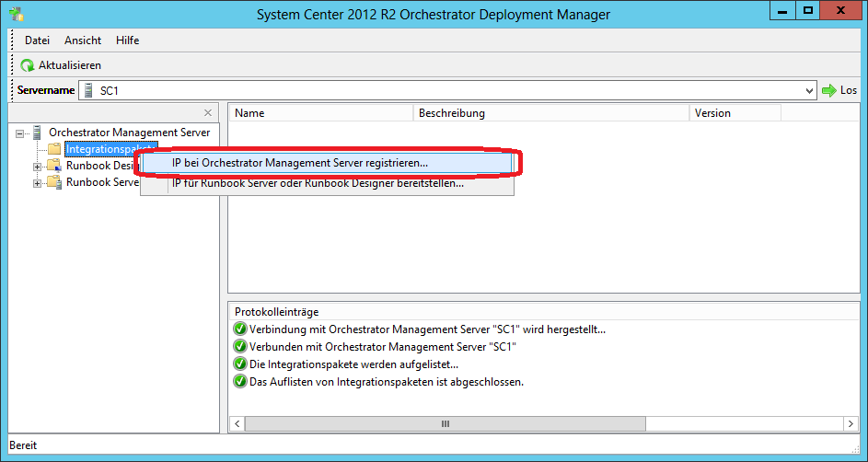Click the Aktualisieren refresh icon
This screenshot has width=868, height=462.
[x=28, y=65]
